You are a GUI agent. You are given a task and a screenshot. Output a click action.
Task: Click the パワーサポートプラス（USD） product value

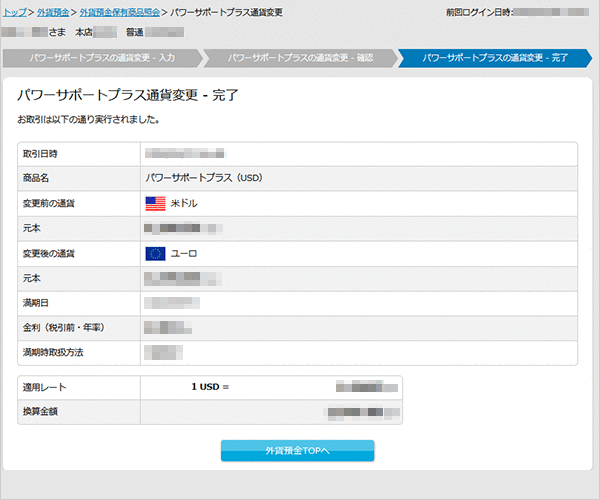(x=203, y=179)
